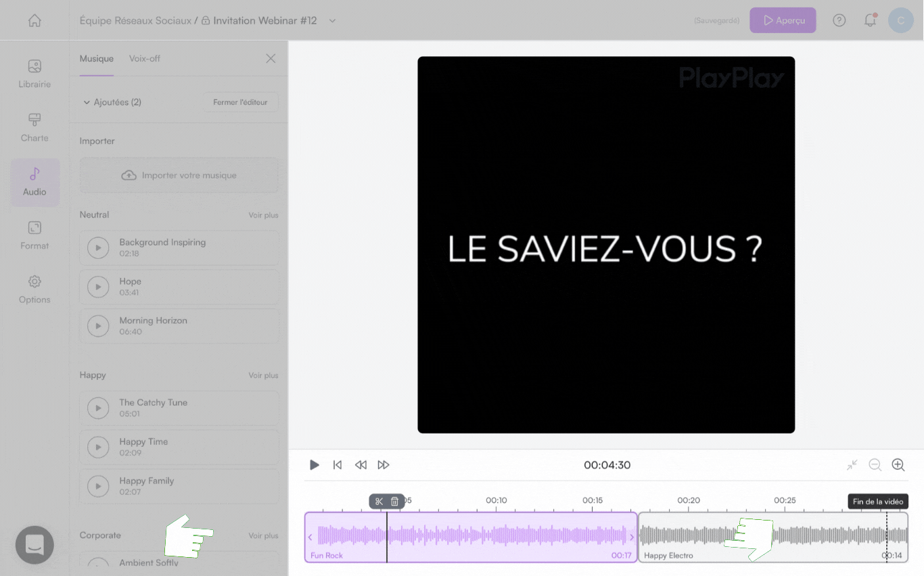Image resolution: width=924 pixels, height=576 pixels.
Task: Switch to the Voix-off tab
Action: tap(145, 59)
